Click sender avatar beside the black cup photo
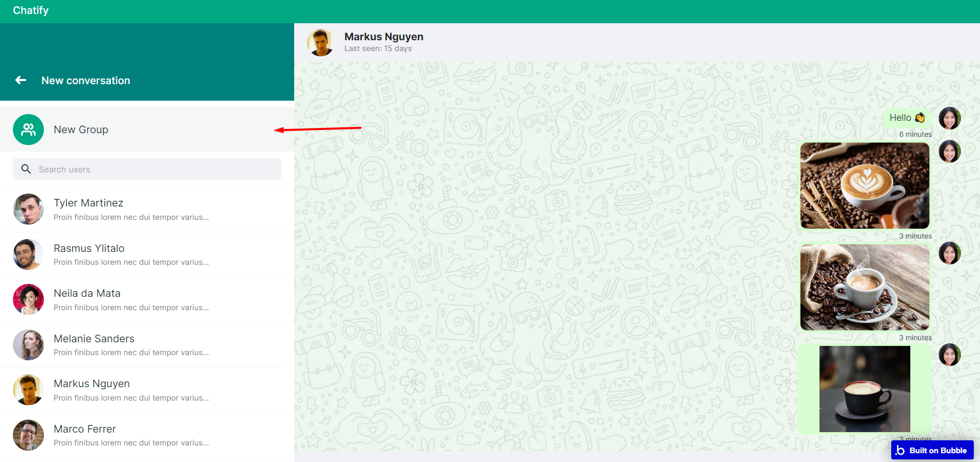The image size is (980, 462). (x=950, y=355)
